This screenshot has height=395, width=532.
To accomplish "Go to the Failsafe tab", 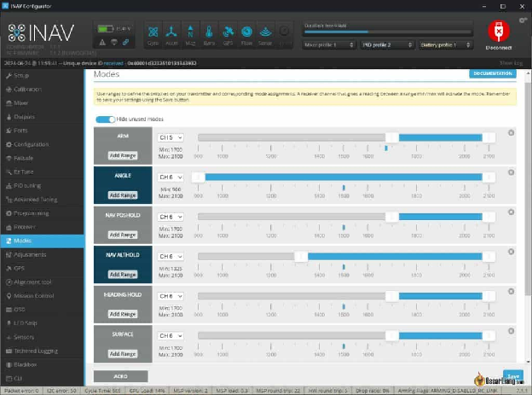I will point(42,159).
